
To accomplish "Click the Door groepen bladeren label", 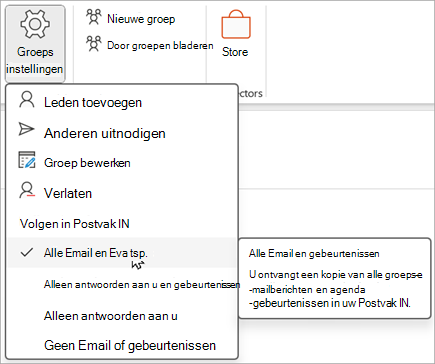I will click(160, 45).
